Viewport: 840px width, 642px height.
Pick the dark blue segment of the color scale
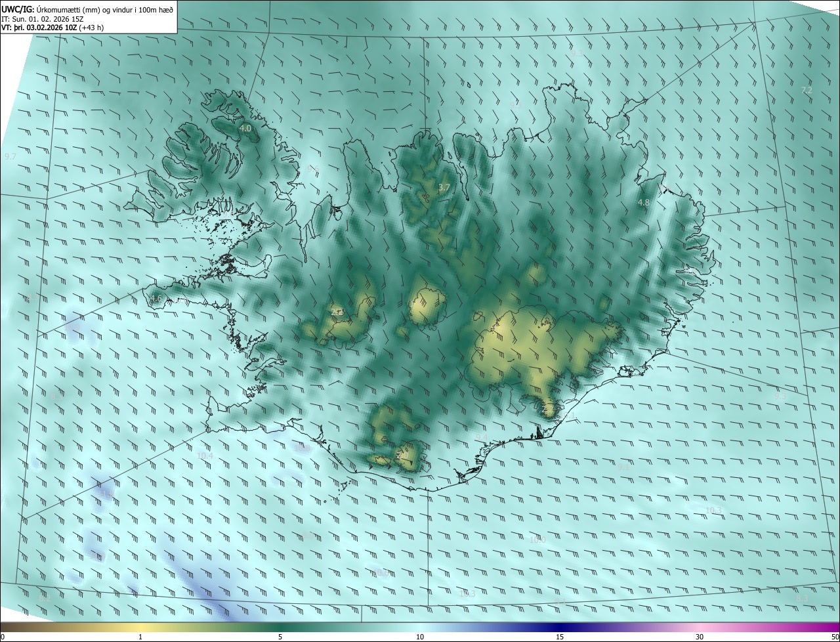[x=560, y=627]
